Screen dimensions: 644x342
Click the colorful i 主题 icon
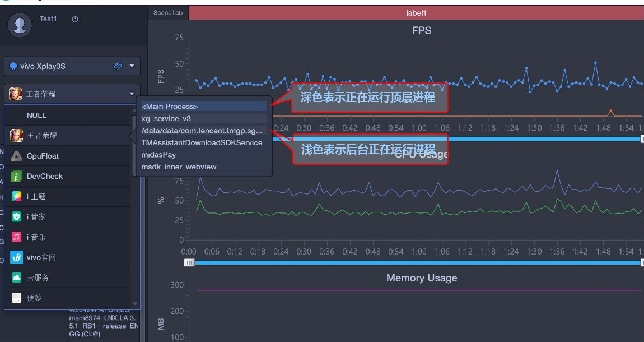16,196
